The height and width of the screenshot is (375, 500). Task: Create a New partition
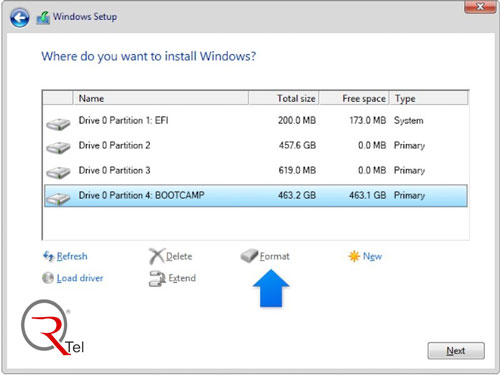[372, 256]
